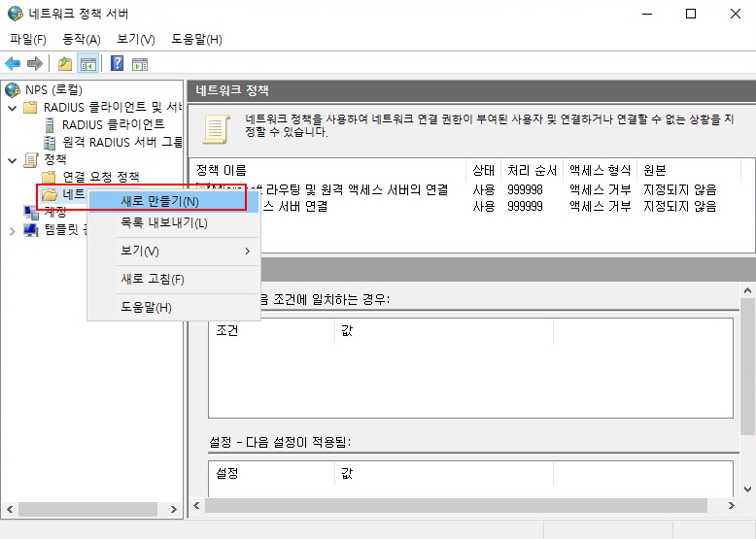Click the 액세스 형식 column header

pos(600,171)
